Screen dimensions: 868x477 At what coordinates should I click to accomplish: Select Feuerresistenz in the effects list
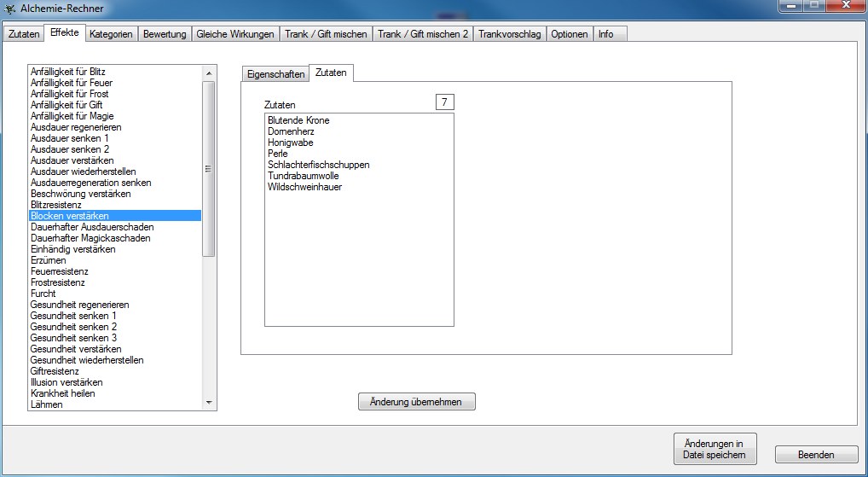(59, 271)
